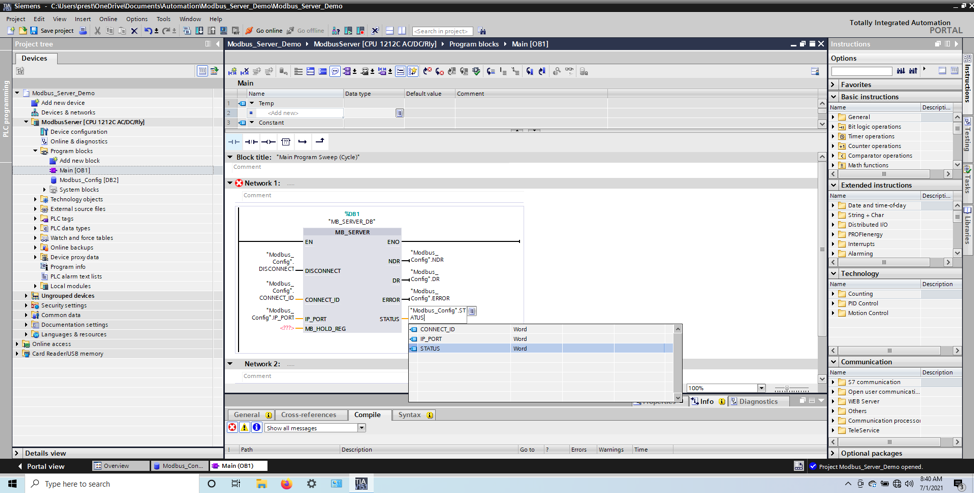Click the Undo arrow icon

click(148, 30)
